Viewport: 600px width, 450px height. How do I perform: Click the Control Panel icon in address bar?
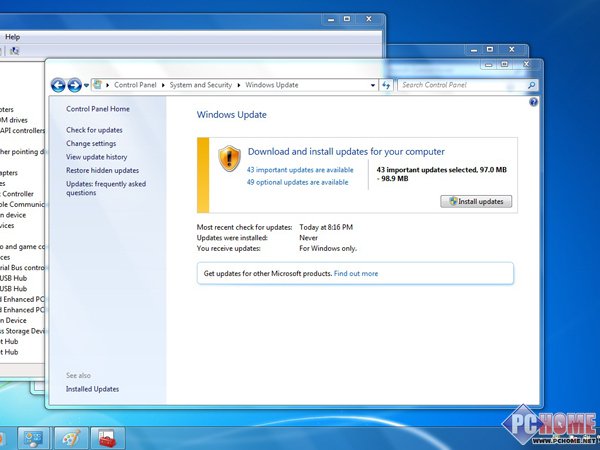[x=98, y=85]
